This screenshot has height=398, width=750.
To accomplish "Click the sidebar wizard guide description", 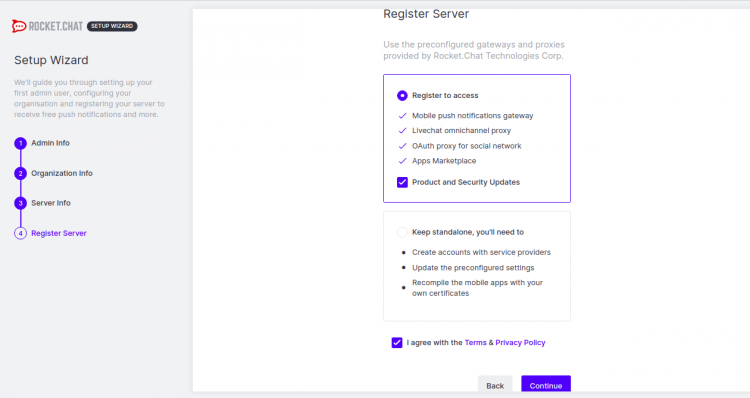I will click(89, 99).
